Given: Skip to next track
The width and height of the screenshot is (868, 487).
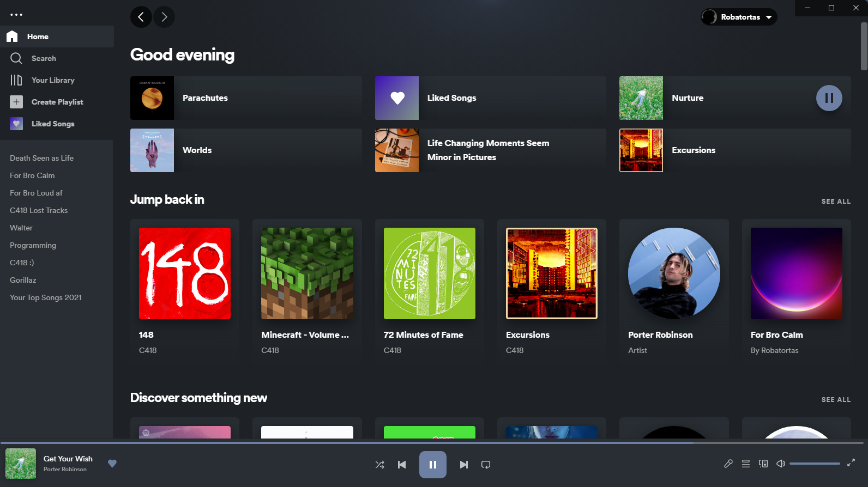Looking at the screenshot, I should coord(463,465).
